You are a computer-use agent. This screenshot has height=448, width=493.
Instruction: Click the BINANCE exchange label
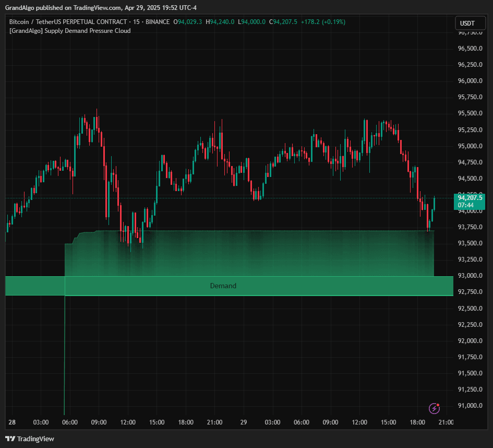click(x=158, y=22)
